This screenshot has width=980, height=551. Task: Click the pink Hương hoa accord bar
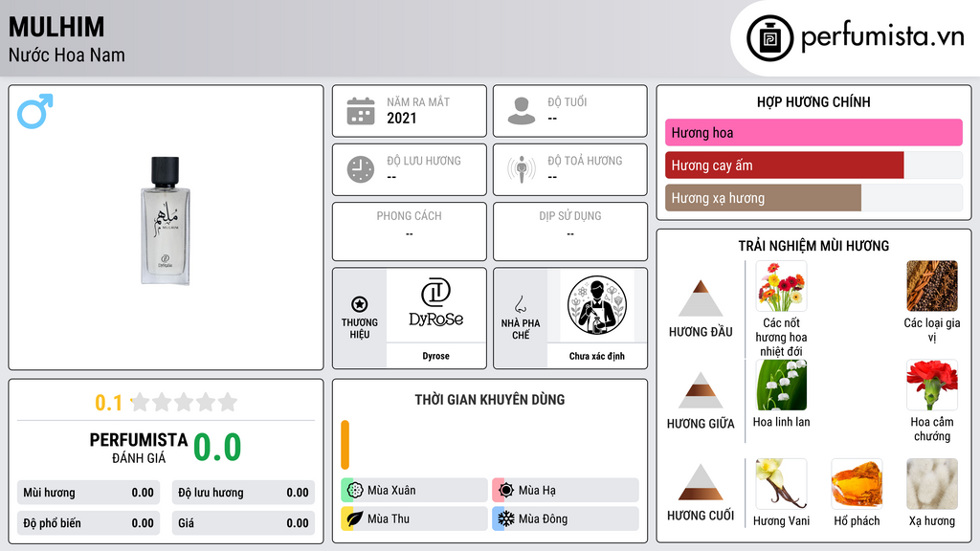click(x=813, y=132)
